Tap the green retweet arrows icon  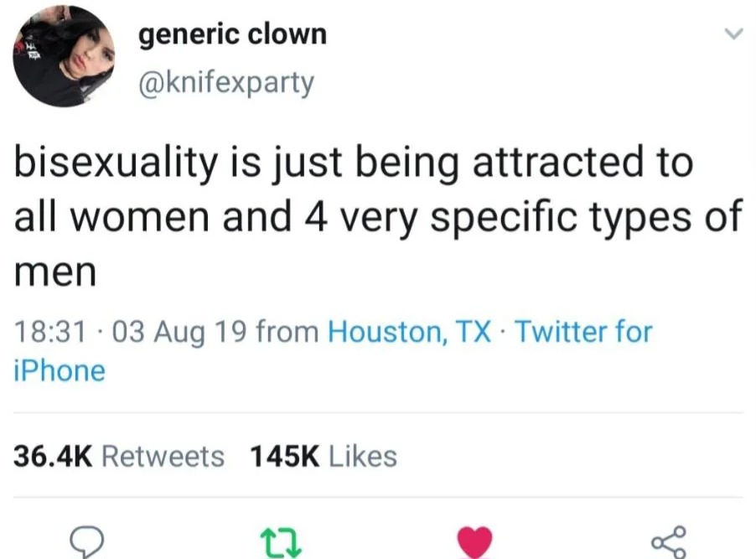(x=281, y=543)
